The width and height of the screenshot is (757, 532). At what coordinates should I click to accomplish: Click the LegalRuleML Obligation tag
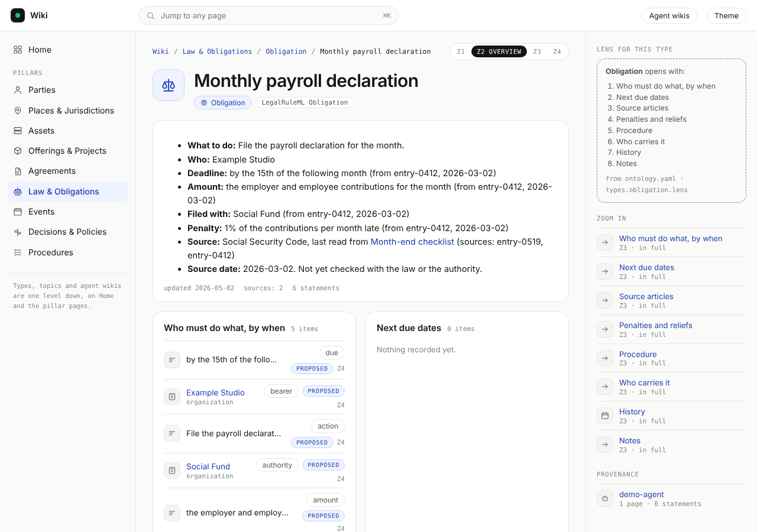(305, 103)
